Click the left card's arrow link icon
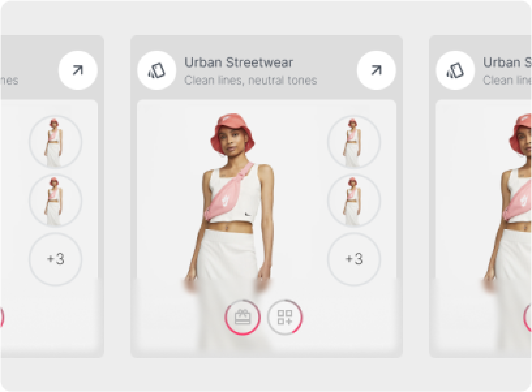532x392 pixels. (x=78, y=70)
